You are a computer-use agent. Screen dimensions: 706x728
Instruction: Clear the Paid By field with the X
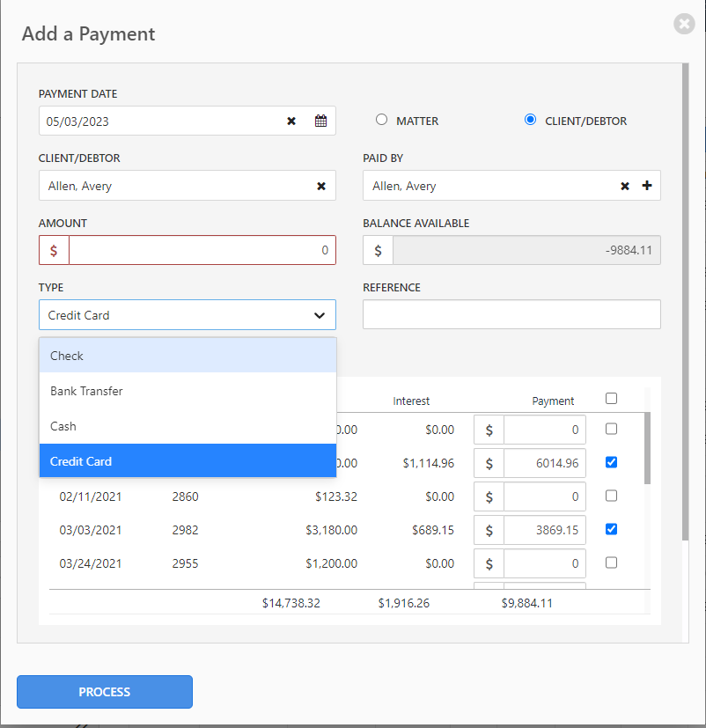625,186
